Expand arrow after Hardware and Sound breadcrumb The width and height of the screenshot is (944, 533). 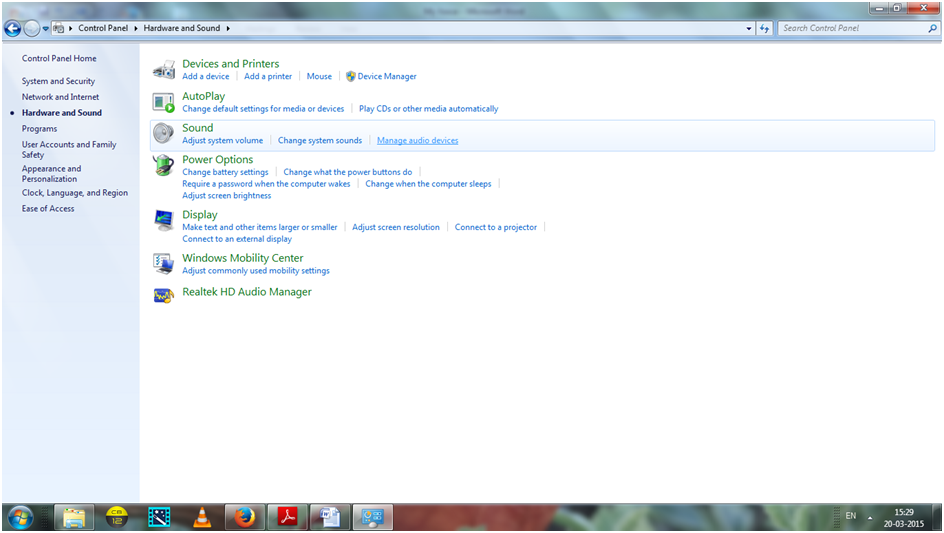[228, 28]
